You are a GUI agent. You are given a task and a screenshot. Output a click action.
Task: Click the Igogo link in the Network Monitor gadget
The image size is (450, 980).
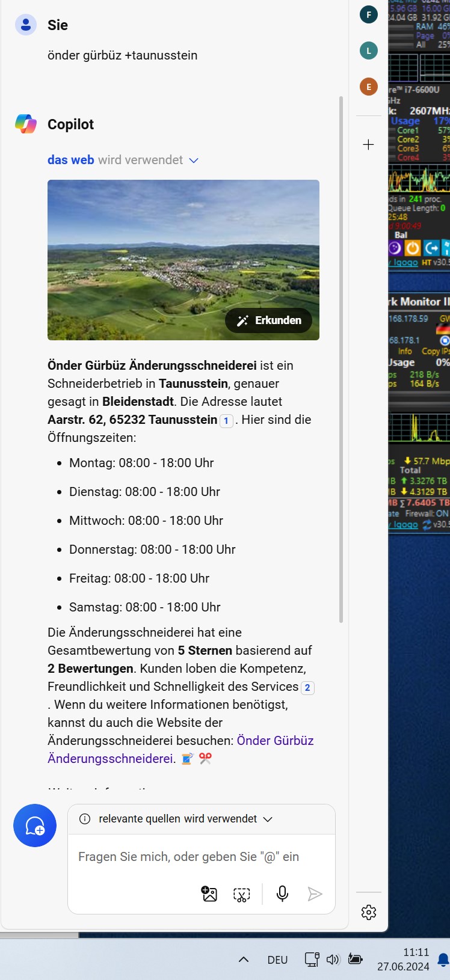coord(403,524)
